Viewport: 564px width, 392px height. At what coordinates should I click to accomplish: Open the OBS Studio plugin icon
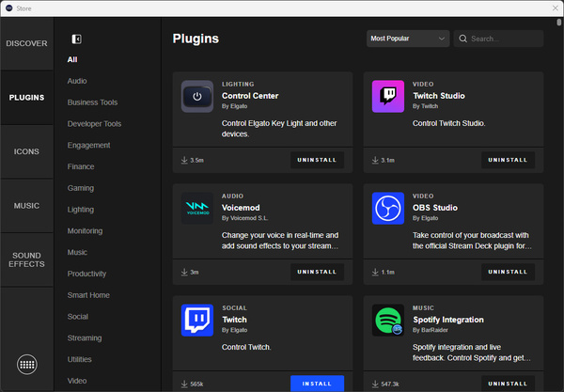[387, 209]
